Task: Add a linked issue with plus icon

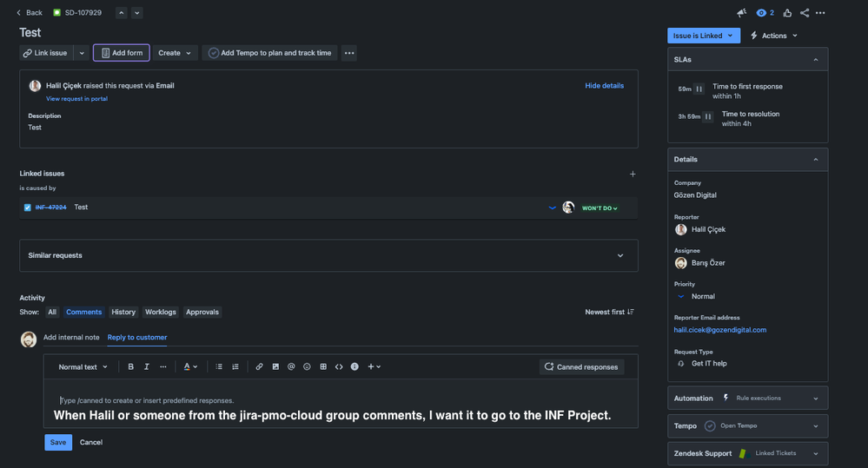Action: (x=633, y=174)
